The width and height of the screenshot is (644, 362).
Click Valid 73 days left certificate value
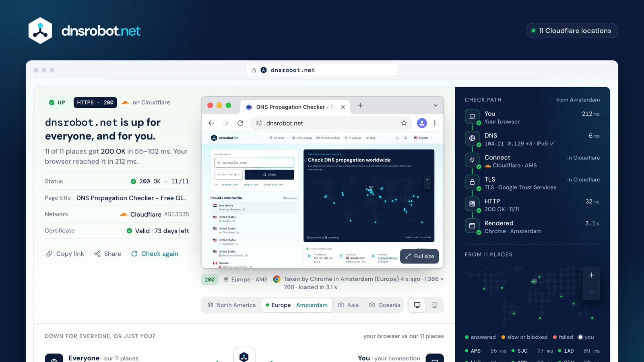(158, 231)
